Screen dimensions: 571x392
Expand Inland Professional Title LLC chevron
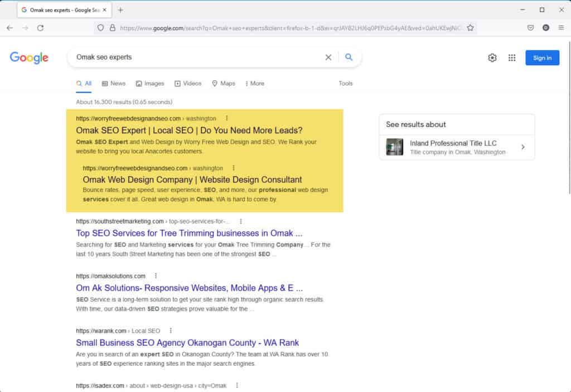[523, 147]
